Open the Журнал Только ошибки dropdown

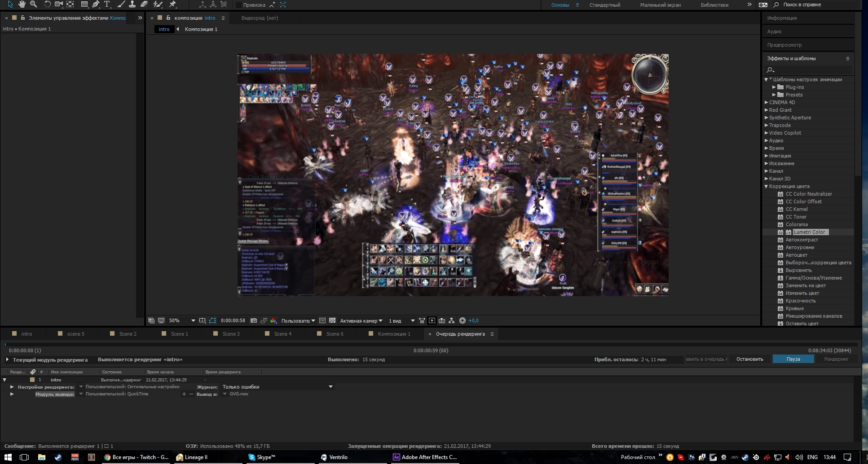(278, 387)
